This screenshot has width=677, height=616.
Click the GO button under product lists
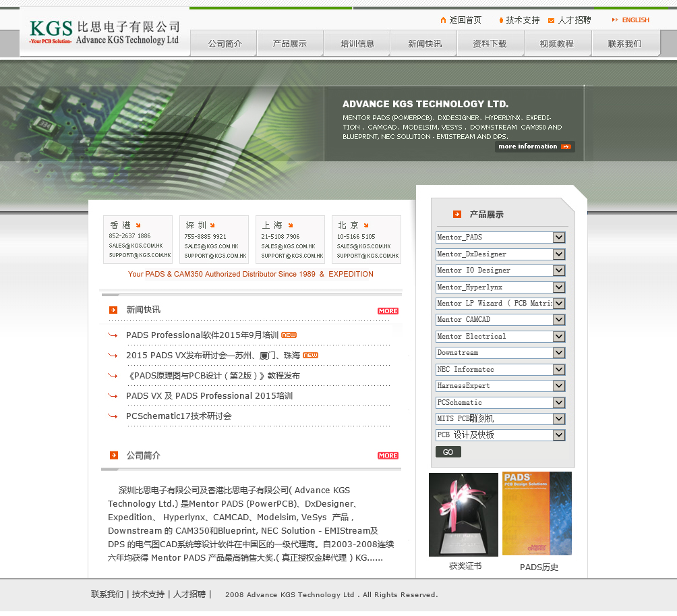point(448,452)
